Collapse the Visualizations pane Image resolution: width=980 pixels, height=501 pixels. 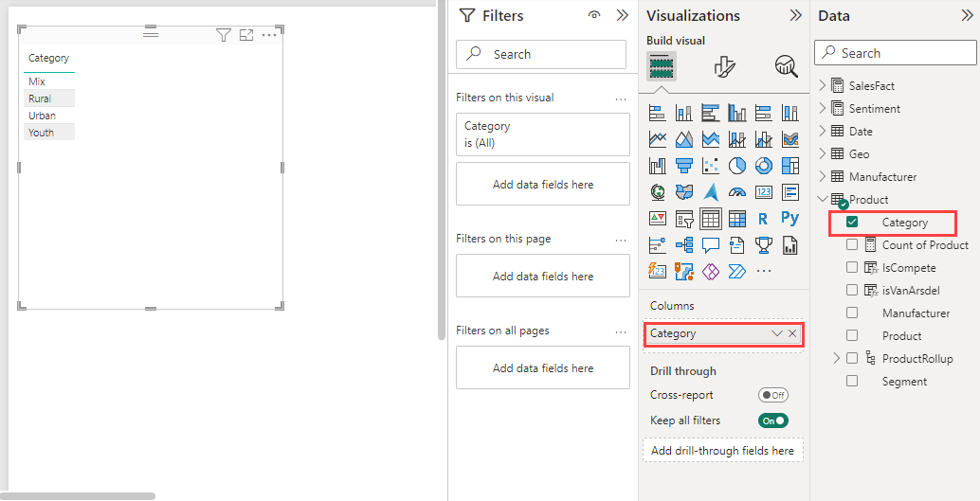[795, 15]
